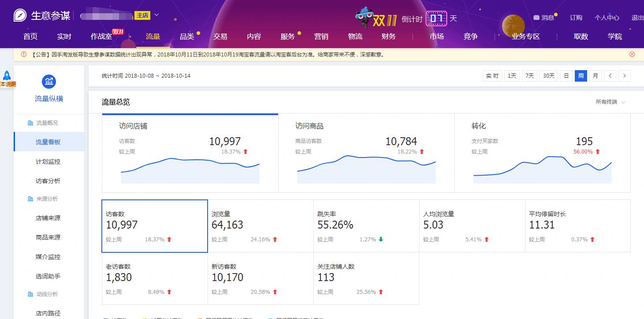
Task: Click the 流量纵横 blue chart icon
Action: pyautogui.click(x=49, y=82)
